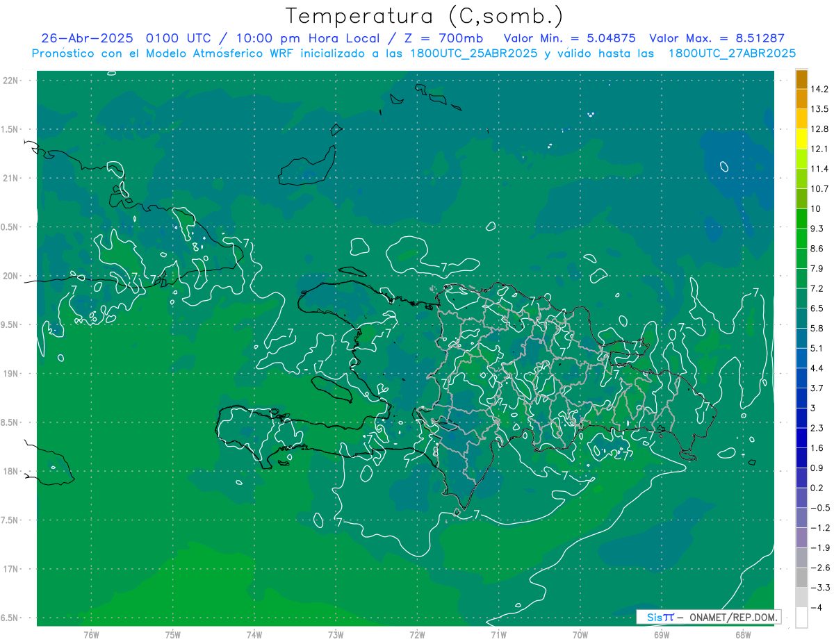Click the white swatch below the -4 legend label

click(801, 618)
